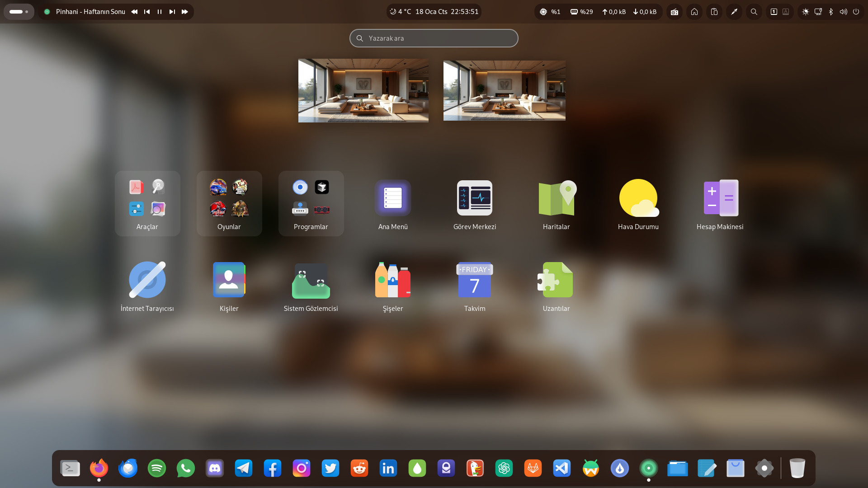The image size is (868, 488).
Task: Launch Hesap Makinesi calculator
Action: coord(720,204)
